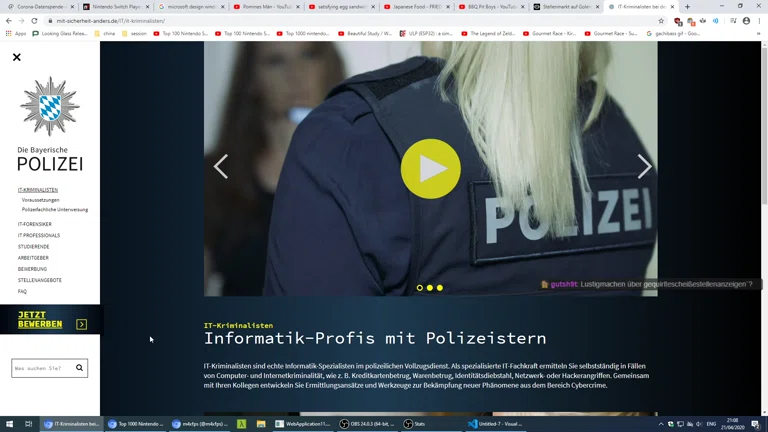Screen dimensions: 768x432
Task: Select the first carousel dot indicator
Action: point(420,288)
